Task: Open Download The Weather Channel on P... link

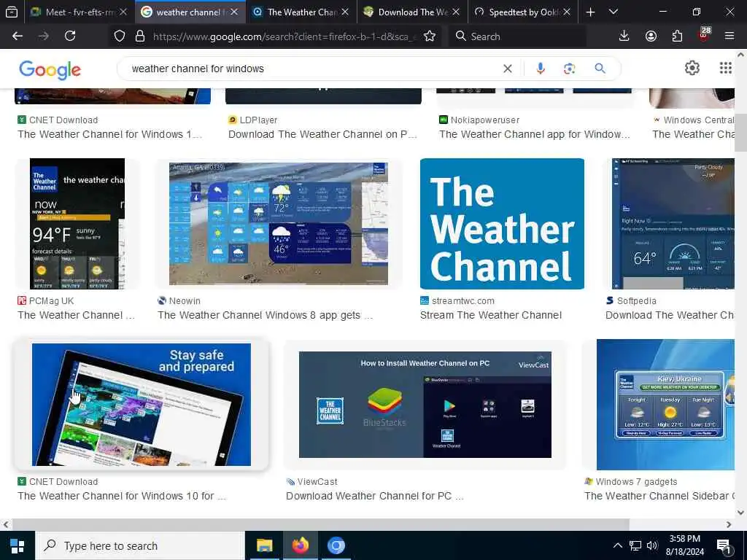Action: 322,134
